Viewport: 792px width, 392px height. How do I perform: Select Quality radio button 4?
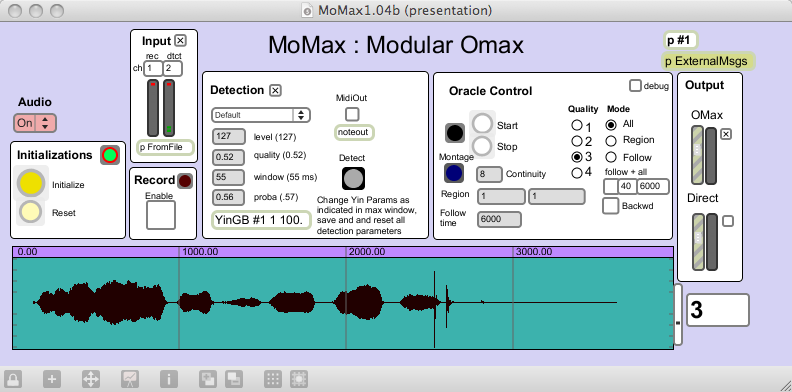(576, 173)
